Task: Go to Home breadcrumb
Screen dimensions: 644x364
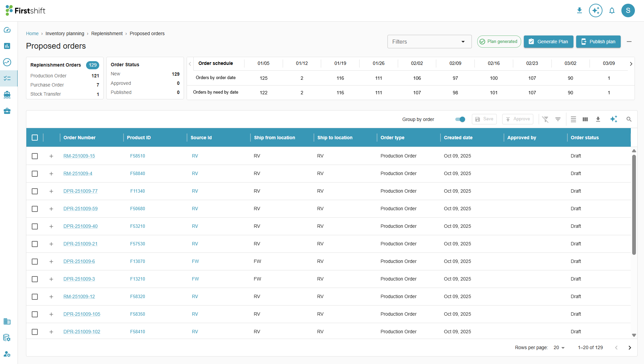Action: (x=32, y=33)
